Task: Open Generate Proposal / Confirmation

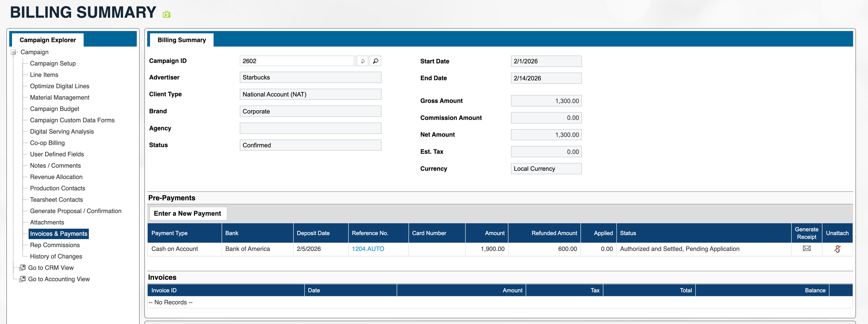Action: click(x=76, y=211)
